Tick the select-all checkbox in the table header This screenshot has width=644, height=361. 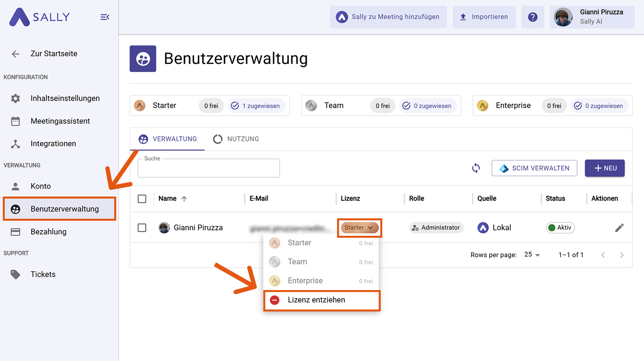click(142, 199)
